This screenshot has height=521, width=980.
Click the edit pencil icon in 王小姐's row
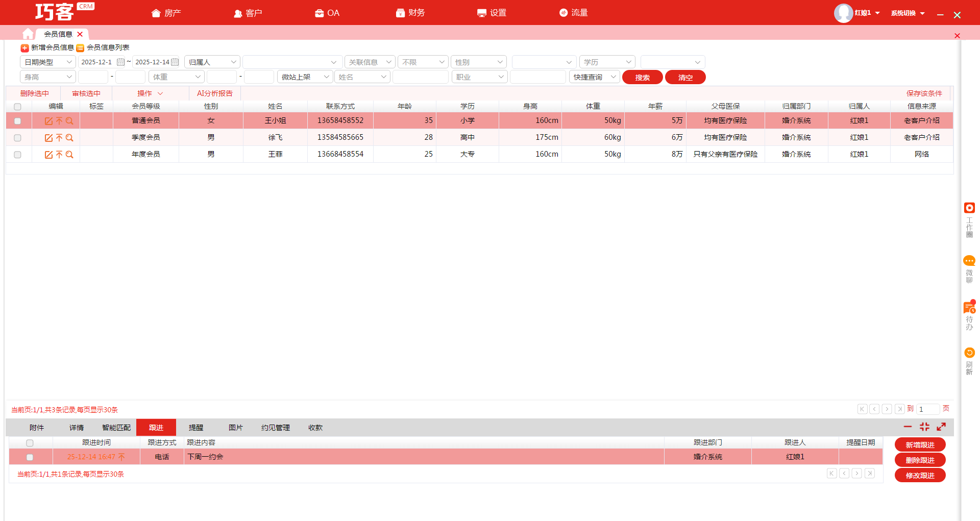[48, 121]
